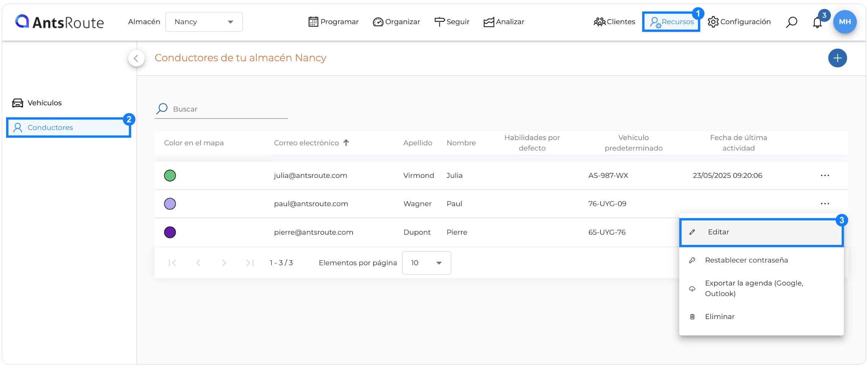The image size is (868, 368).
Task: Open Configuración settings
Action: coord(739,22)
